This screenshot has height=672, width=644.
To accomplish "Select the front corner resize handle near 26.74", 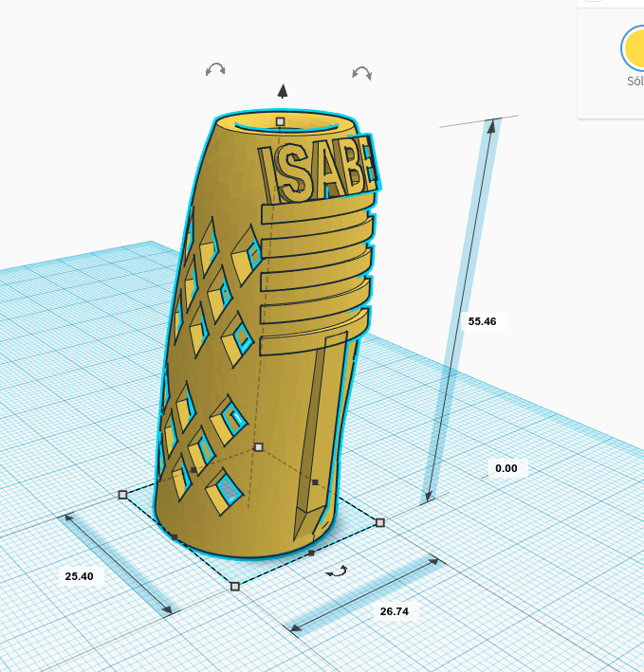I will (235, 587).
